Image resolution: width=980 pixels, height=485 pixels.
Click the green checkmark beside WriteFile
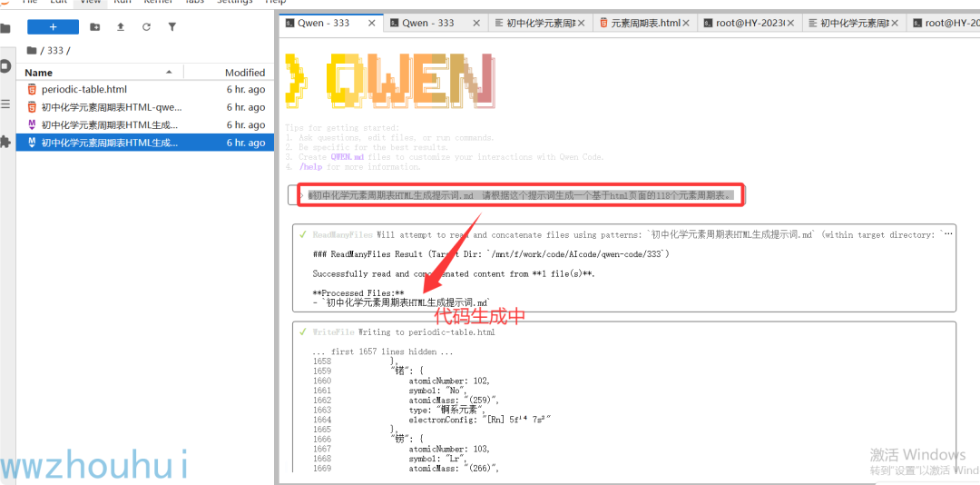(x=303, y=332)
